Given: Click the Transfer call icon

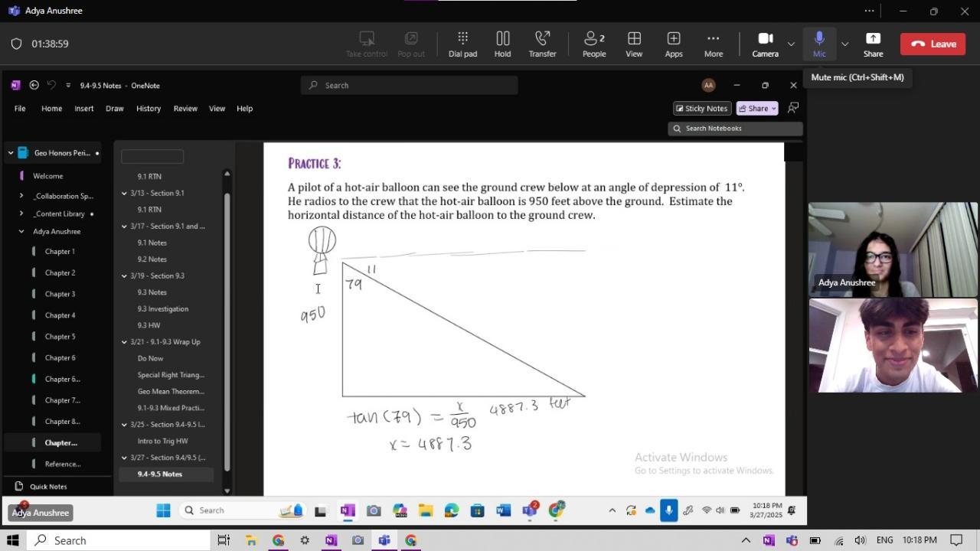Looking at the screenshot, I should (x=542, y=44).
